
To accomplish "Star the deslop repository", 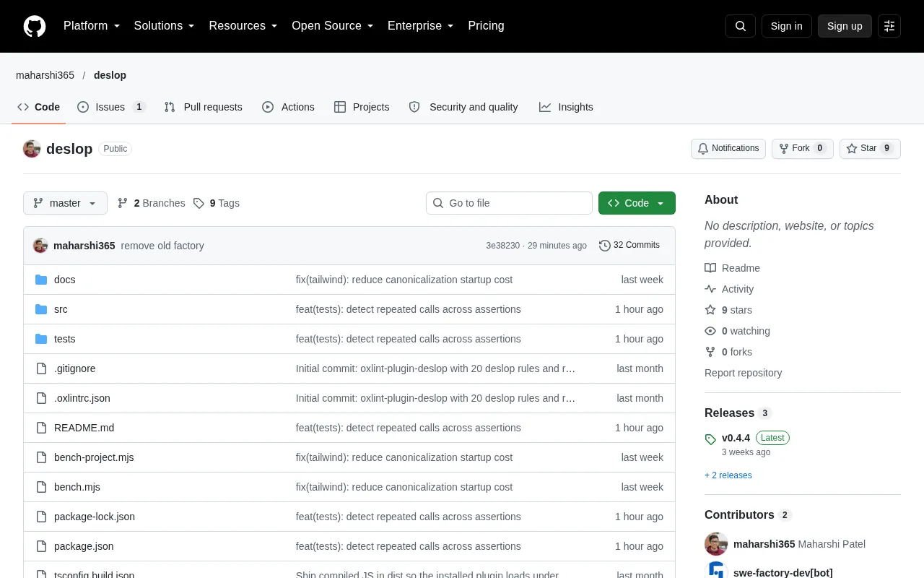I will [870, 149].
